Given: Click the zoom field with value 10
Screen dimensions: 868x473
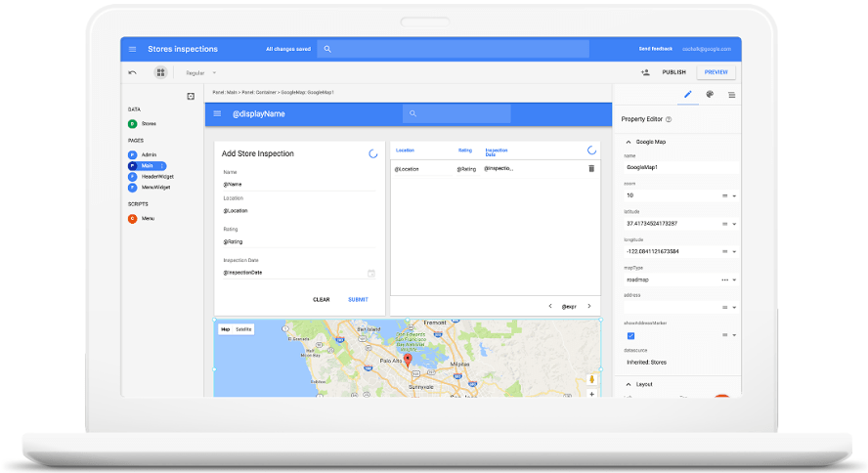Looking at the screenshot, I should pos(672,195).
